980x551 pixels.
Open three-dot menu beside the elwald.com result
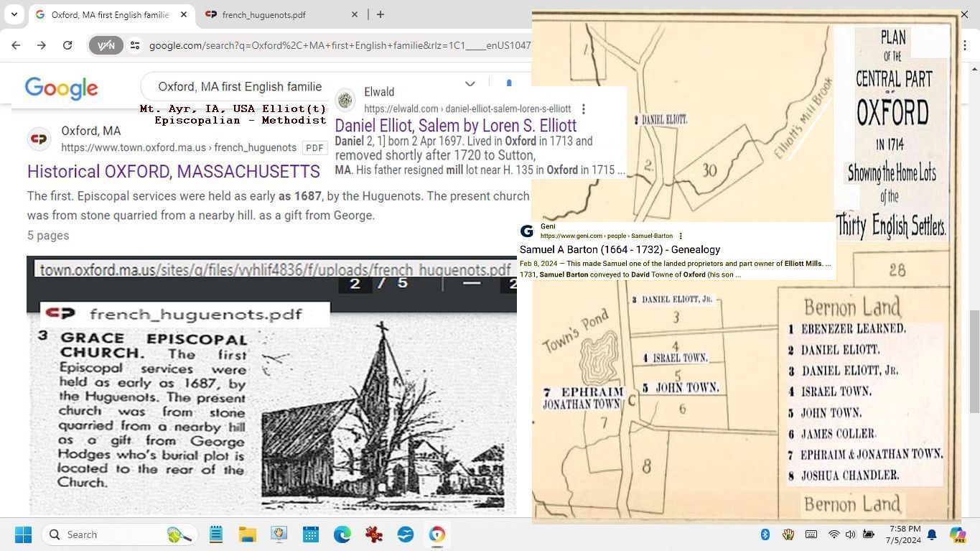click(584, 109)
